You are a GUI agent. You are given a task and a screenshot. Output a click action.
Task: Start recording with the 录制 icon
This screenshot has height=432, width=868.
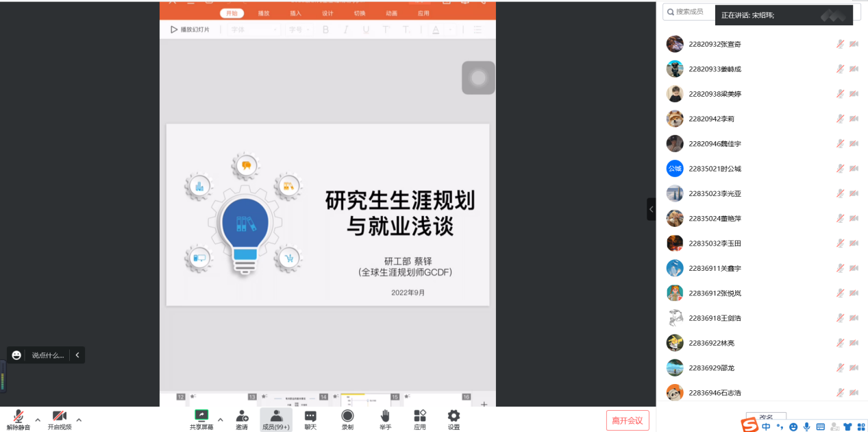pyautogui.click(x=347, y=416)
